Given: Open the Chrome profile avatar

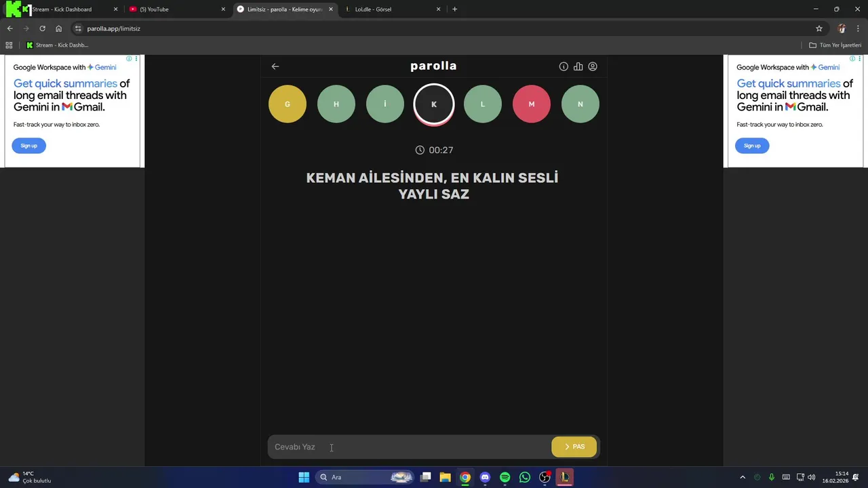Looking at the screenshot, I should (x=842, y=28).
